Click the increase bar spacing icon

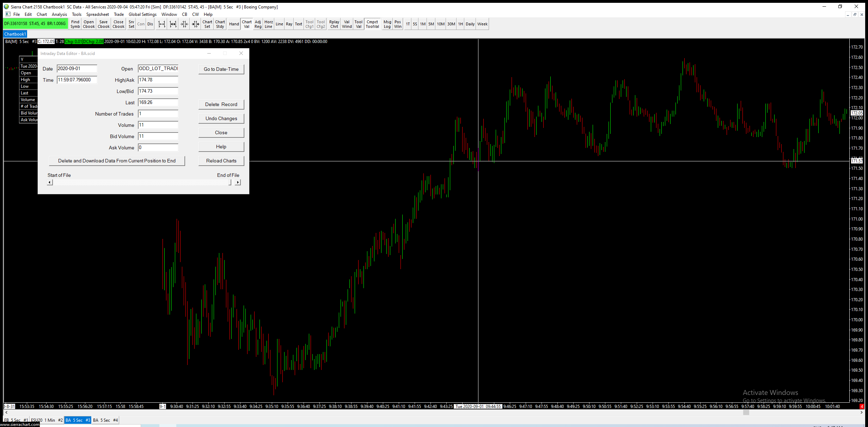(162, 24)
